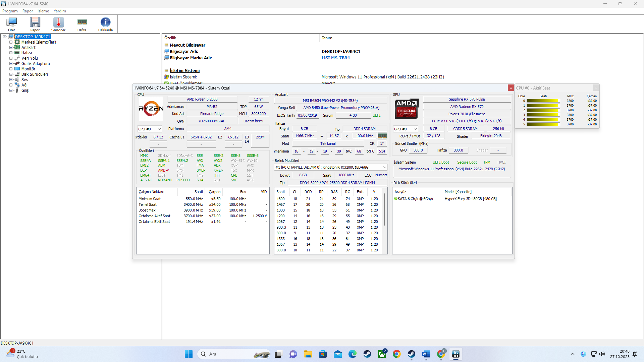The width and height of the screenshot is (644, 362).
Task: Select Monitör in the tree
Action: [x=28, y=69]
